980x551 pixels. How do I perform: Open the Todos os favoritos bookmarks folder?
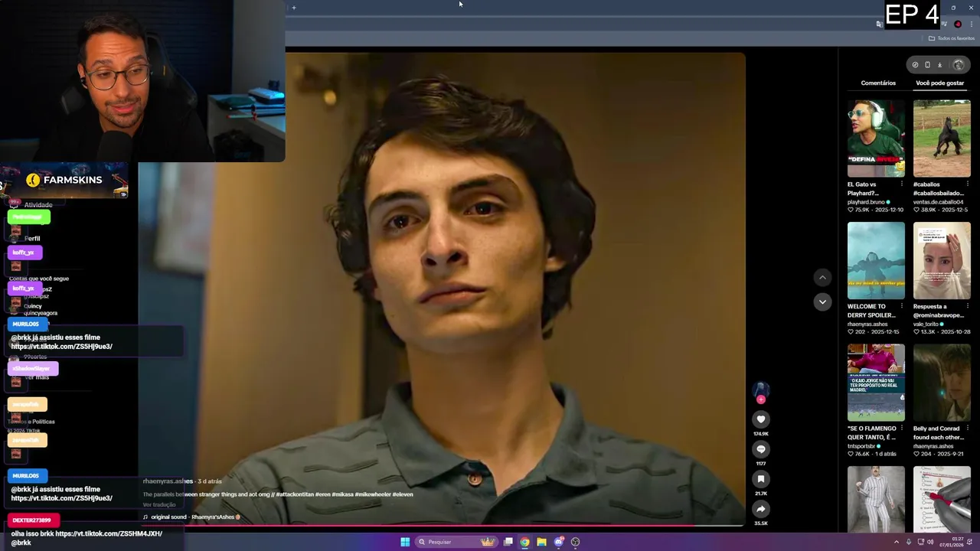(952, 38)
